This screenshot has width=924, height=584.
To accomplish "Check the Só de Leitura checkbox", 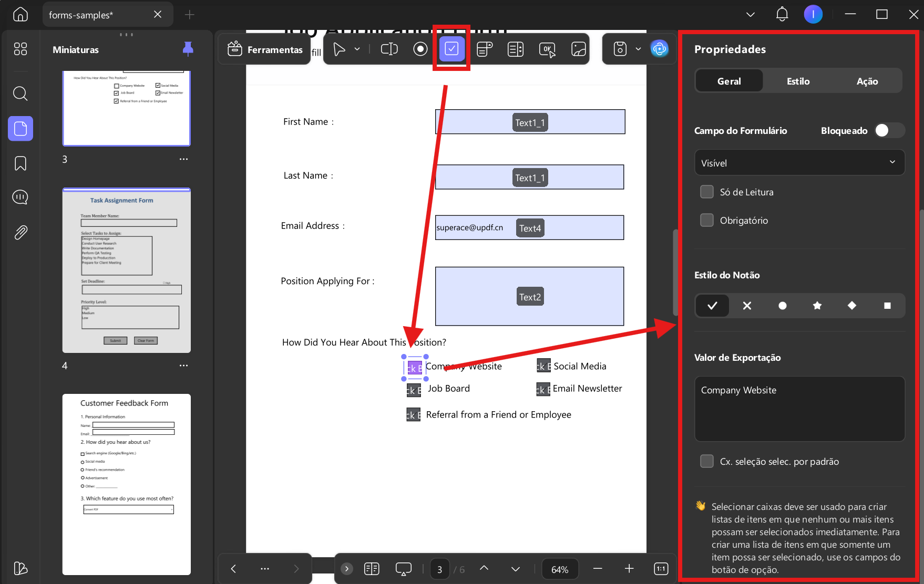I will pyautogui.click(x=707, y=192).
